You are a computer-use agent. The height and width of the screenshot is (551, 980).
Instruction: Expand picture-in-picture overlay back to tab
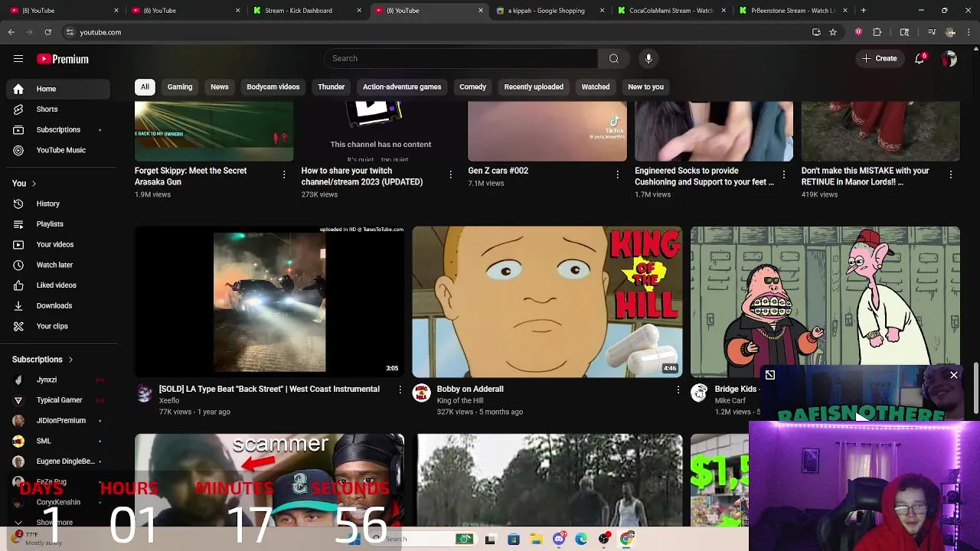click(x=770, y=375)
